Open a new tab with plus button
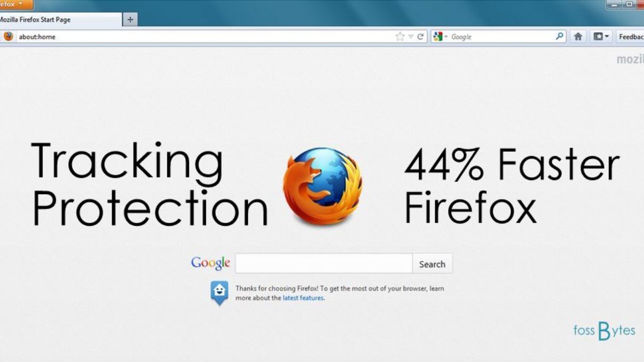The width and height of the screenshot is (644, 362). pyautogui.click(x=130, y=20)
